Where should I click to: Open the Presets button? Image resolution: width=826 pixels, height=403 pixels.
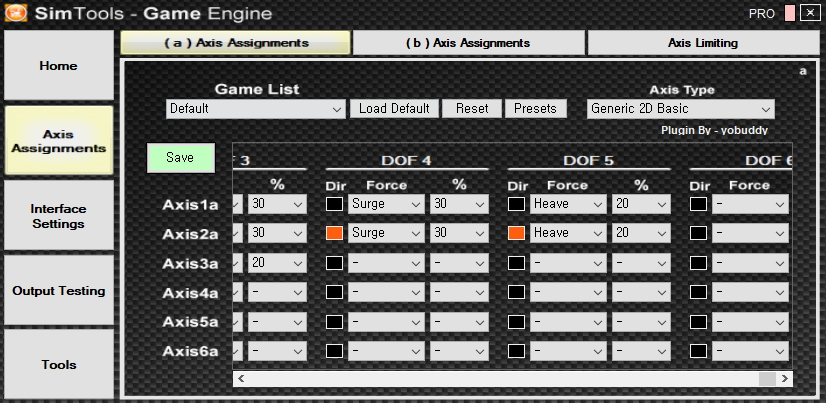tap(536, 109)
